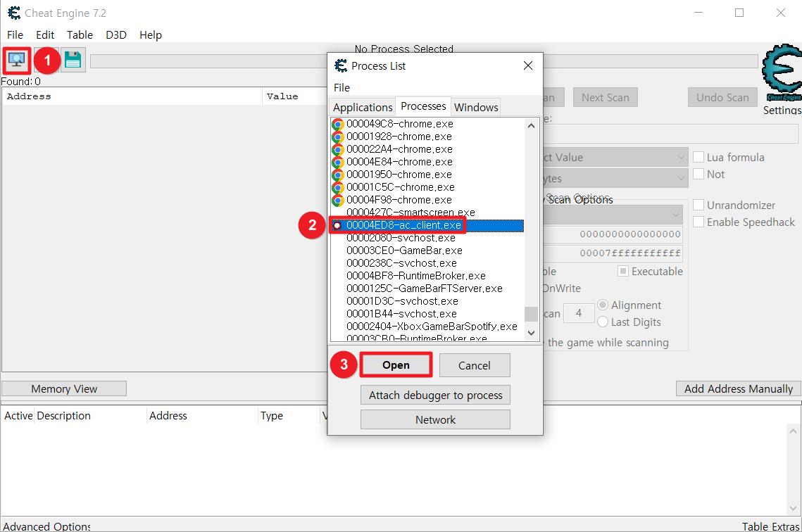Open the Help menu
The height and width of the screenshot is (532, 802).
pos(151,34)
